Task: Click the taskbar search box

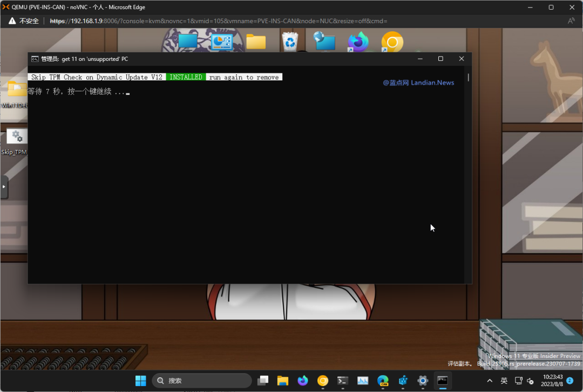Action: coord(202,381)
